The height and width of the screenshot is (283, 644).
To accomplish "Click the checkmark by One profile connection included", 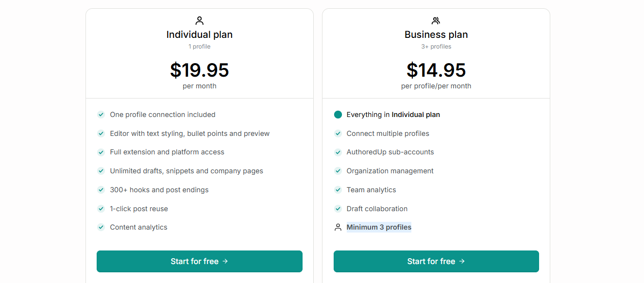I will pyautogui.click(x=101, y=115).
